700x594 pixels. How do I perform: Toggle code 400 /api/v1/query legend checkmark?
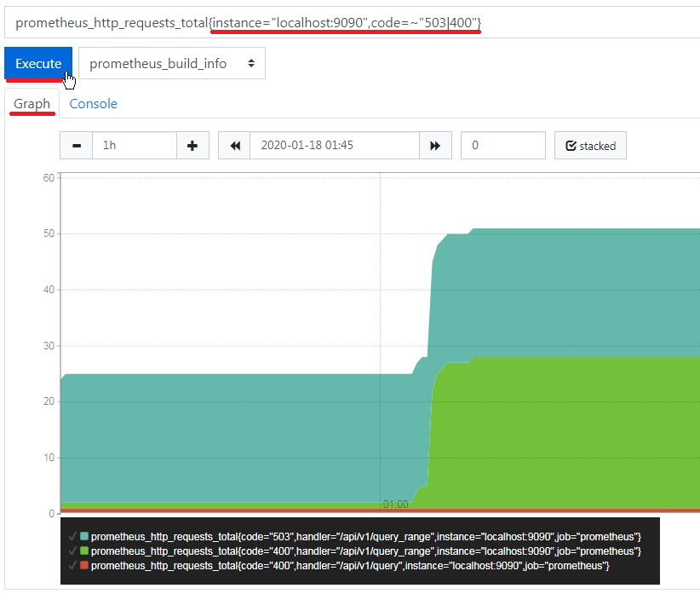click(72, 565)
